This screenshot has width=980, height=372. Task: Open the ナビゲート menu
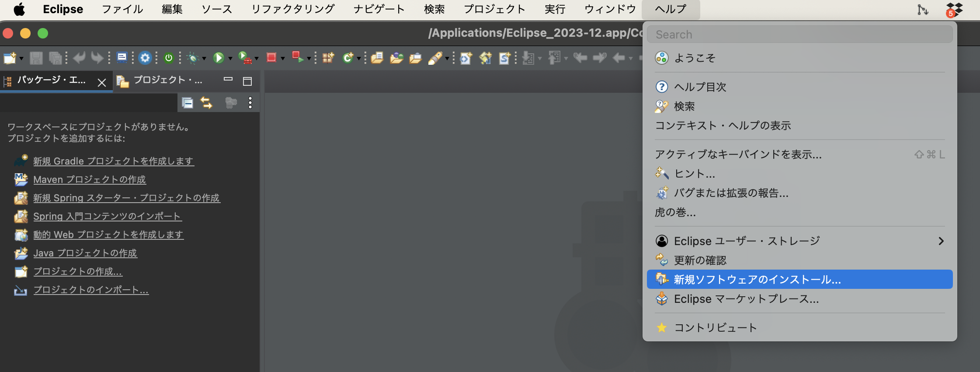click(379, 9)
